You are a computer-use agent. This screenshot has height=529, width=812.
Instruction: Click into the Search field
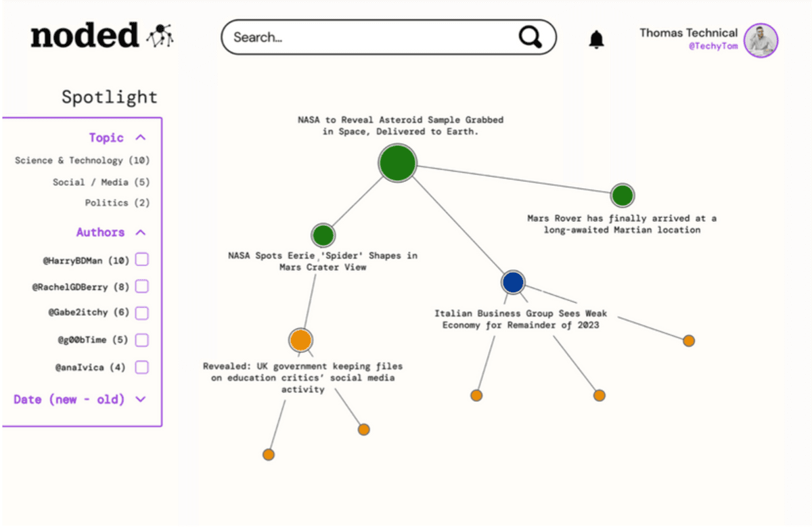click(388, 37)
